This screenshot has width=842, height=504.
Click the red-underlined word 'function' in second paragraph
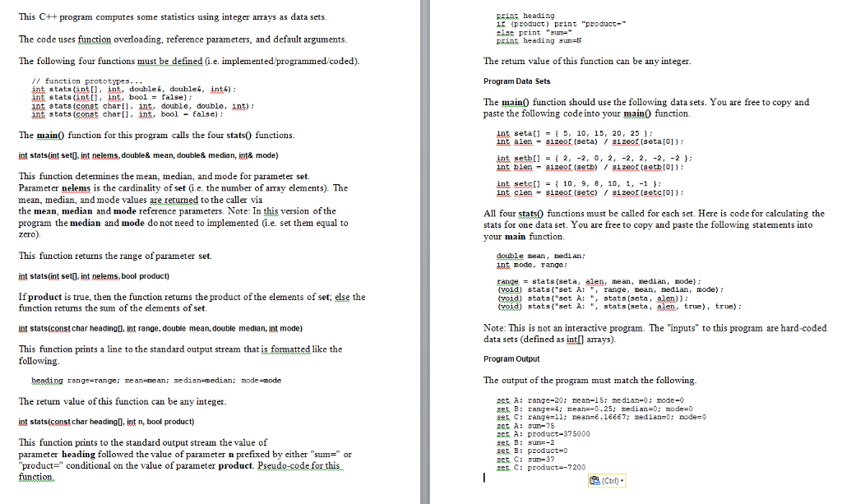pyautogui.click(x=95, y=39)
